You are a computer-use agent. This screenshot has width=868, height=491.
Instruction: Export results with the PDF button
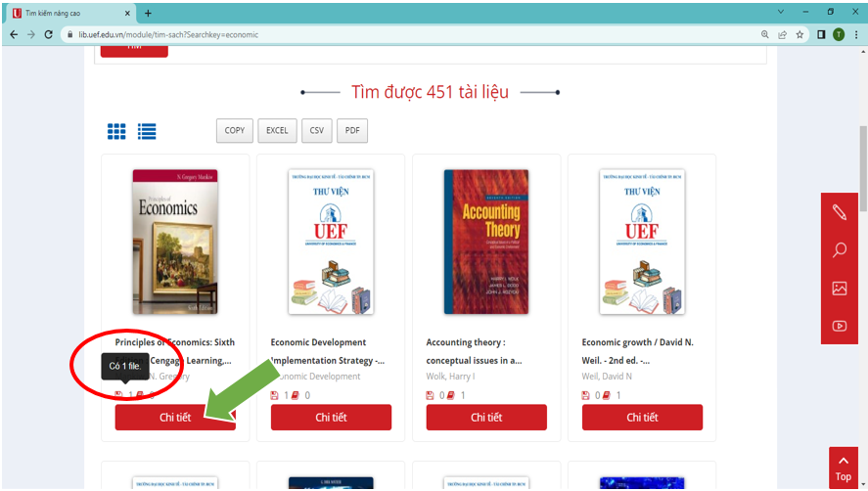352,131
